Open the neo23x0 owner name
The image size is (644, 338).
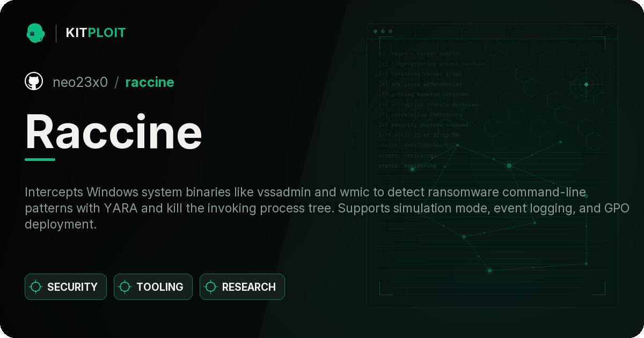pyautogui.click(x=80, y=82)
